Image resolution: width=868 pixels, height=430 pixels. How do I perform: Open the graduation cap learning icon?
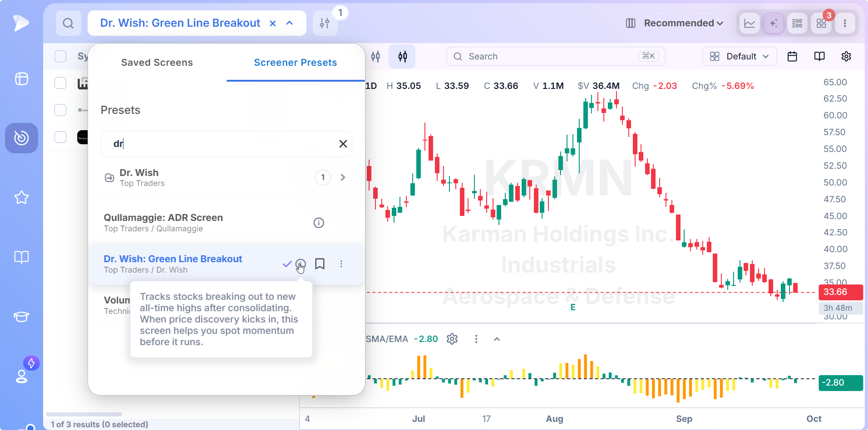[21, 317]
